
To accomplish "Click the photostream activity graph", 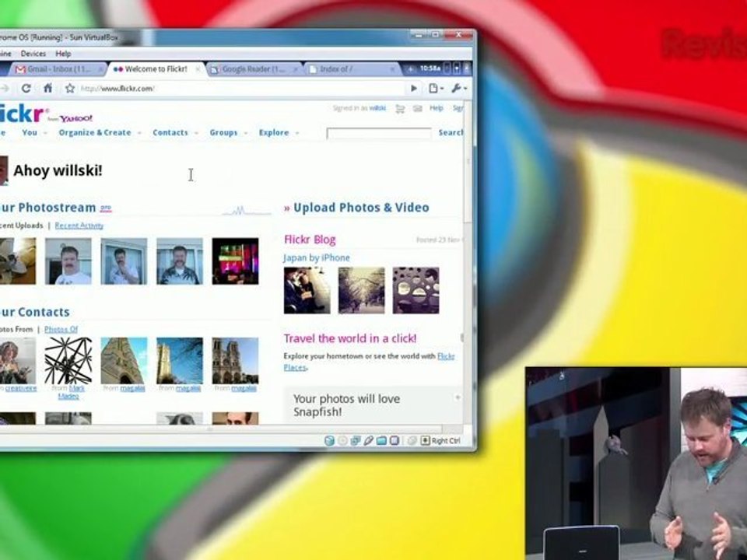I will coord(247,211).
